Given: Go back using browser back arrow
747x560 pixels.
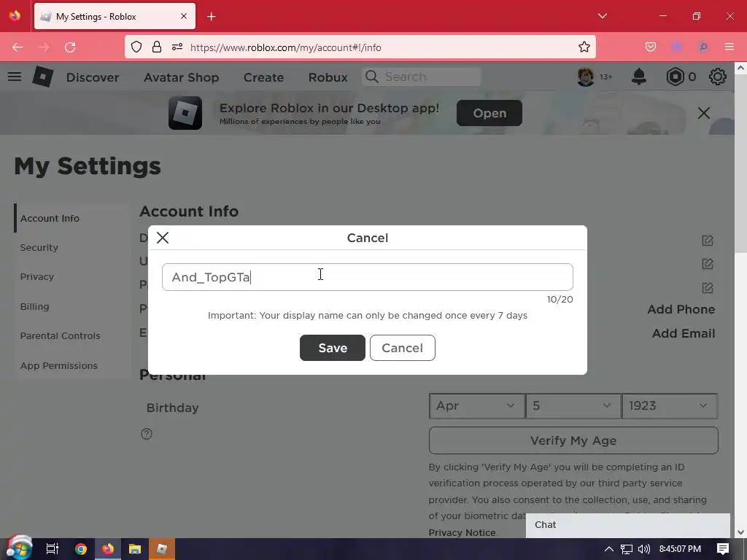Looking at the screenshot, I should pyautogui.click(x=18, y=47).
